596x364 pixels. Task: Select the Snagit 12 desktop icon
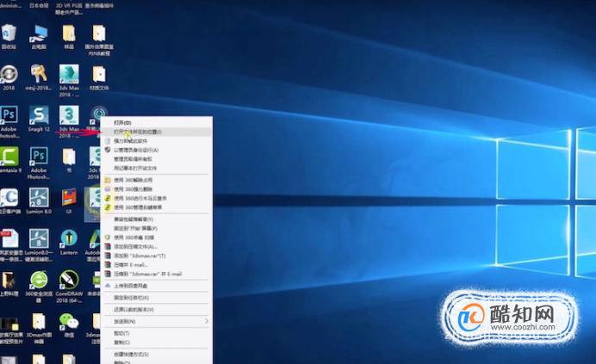39,119
